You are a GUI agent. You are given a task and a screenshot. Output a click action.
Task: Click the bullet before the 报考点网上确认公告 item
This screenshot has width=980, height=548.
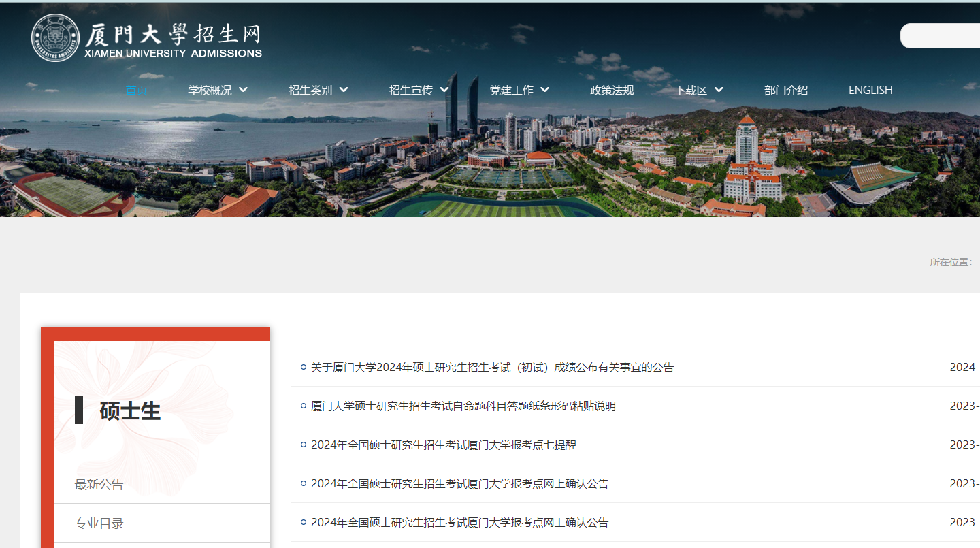pos(302,483)
